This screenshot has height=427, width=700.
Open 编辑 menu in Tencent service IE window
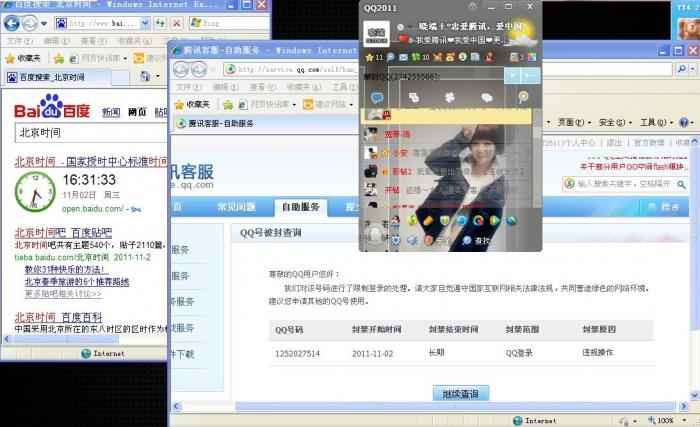[x=225, y=87]
